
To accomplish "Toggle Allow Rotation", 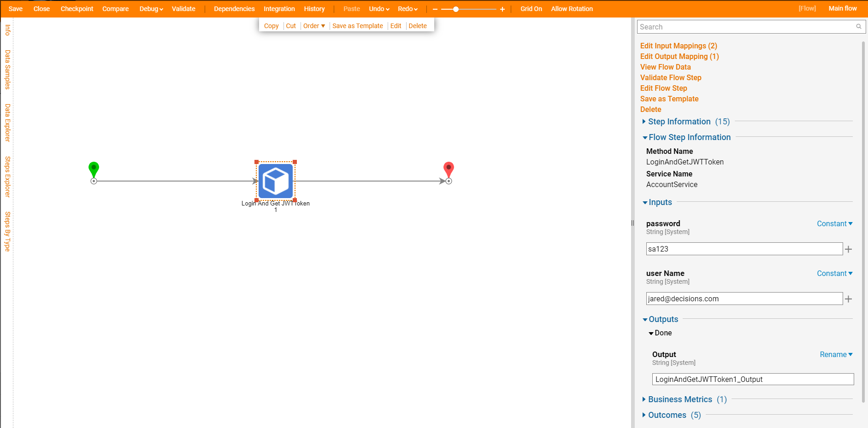I will tap(572, 9).
